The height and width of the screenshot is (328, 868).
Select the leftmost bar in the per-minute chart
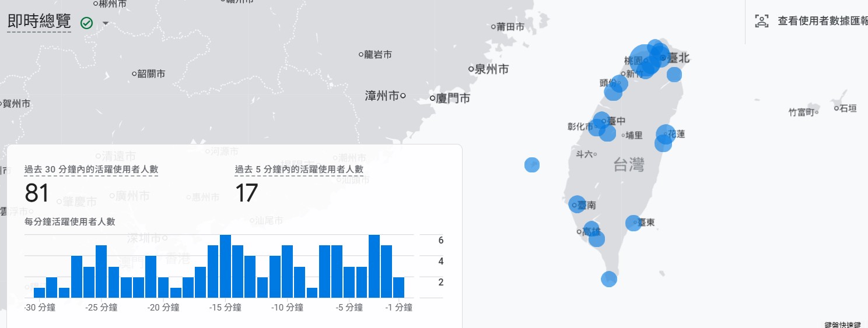click(x=39, y=292)
